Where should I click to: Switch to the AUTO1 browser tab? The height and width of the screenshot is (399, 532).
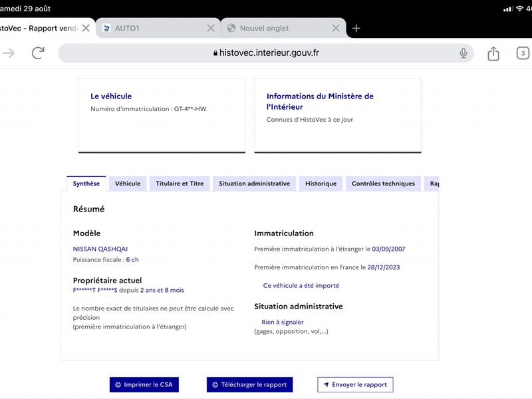pyautogui.click(x=158, y=28)
